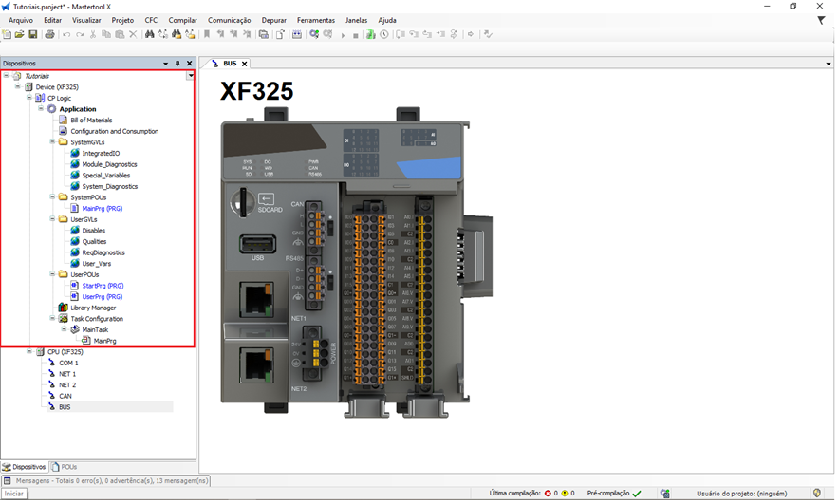This screenshot has width=839, height=504.
Task: Click the shield icon in status bar
Action: tap(817, 494)
